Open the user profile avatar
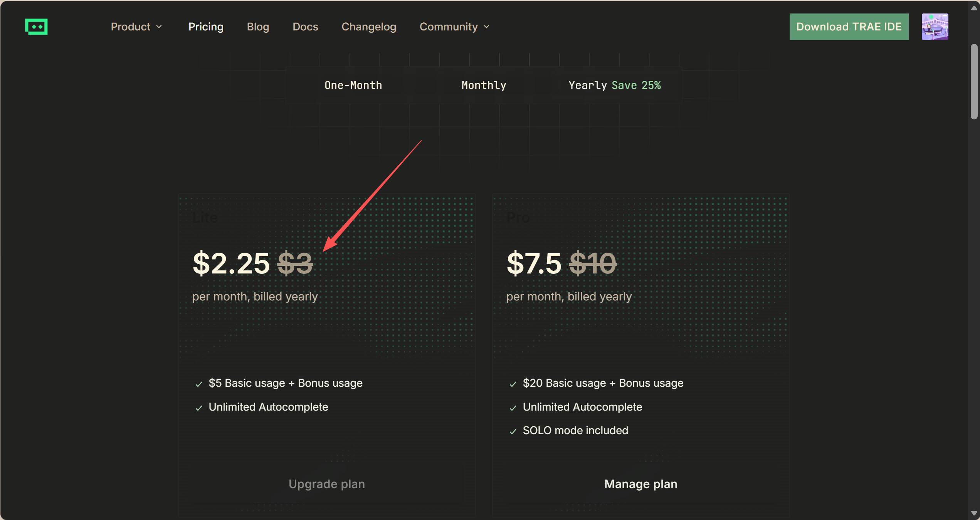Image resolution: width=980 pixels, height=520 pixels. coord(935,27)
